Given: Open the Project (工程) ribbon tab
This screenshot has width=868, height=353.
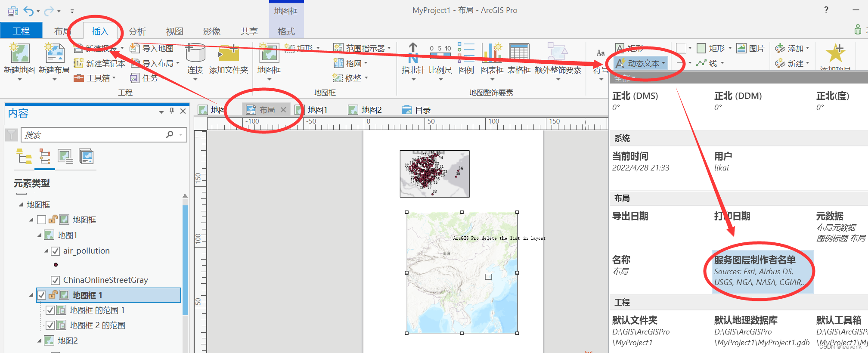Looking at the screenshot, I should (x=21, y=31).
